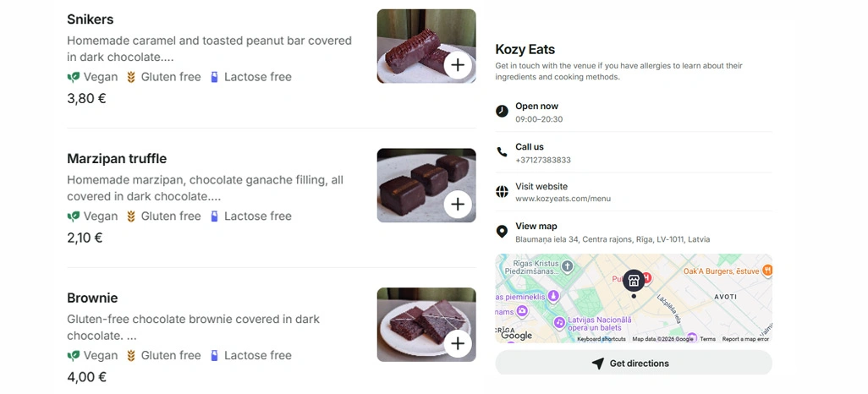Open the Snikers product photo
Image resolution: width=868 pixels, height=394 pixels.
(x=426, y=46)
